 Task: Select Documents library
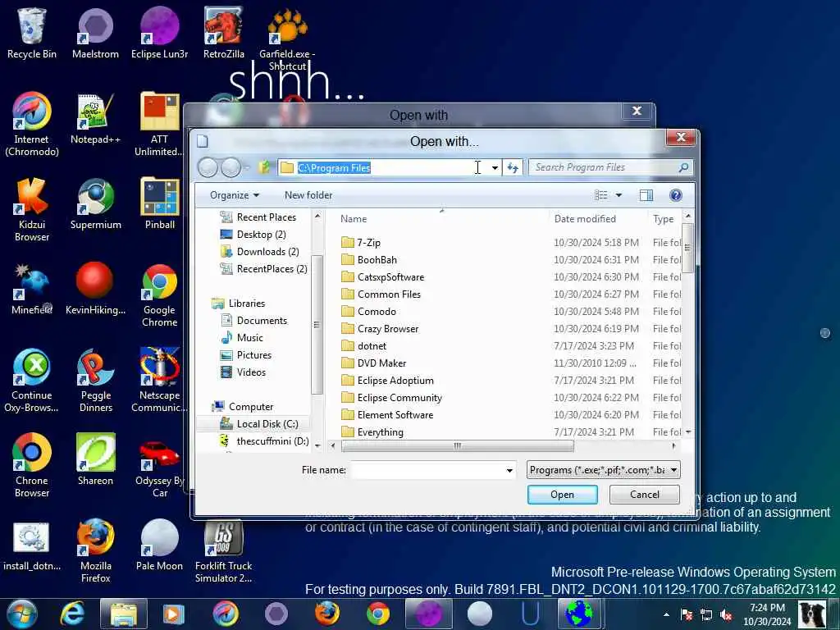click(x=254, y=321)
